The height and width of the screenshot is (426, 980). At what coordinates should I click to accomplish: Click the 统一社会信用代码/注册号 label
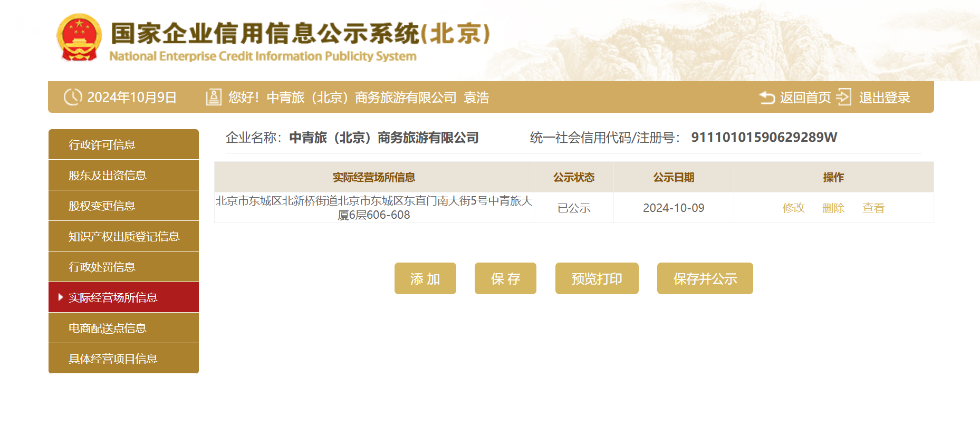coord(606,138)
